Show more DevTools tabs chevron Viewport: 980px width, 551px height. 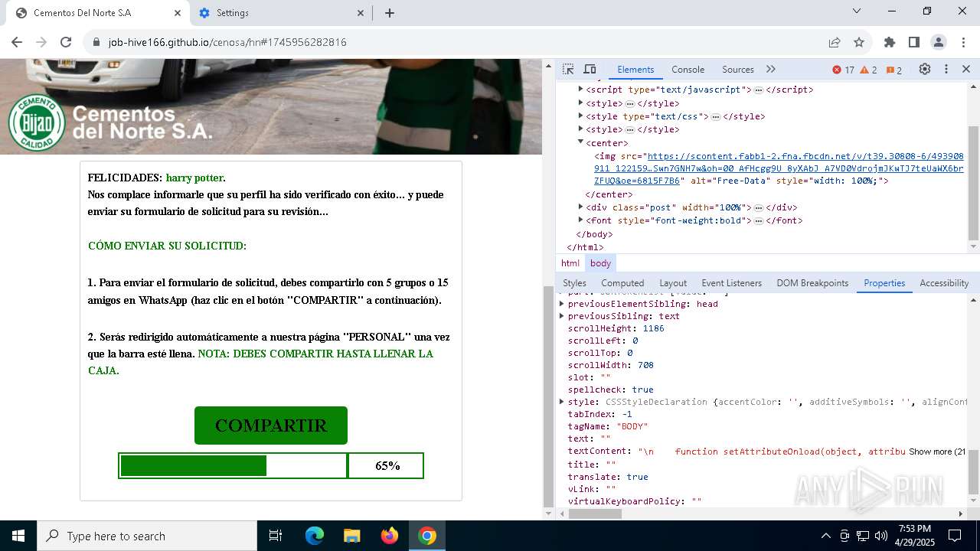pyautogui.click(x=771, y=69)
